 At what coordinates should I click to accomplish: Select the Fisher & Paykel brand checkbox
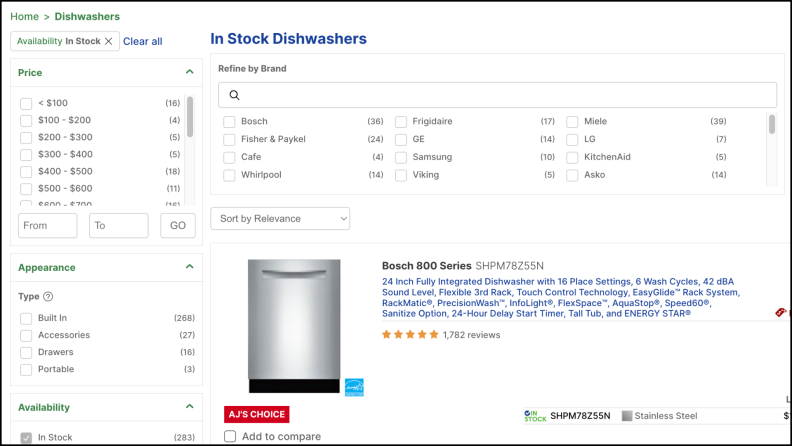[x=229, y=139]
